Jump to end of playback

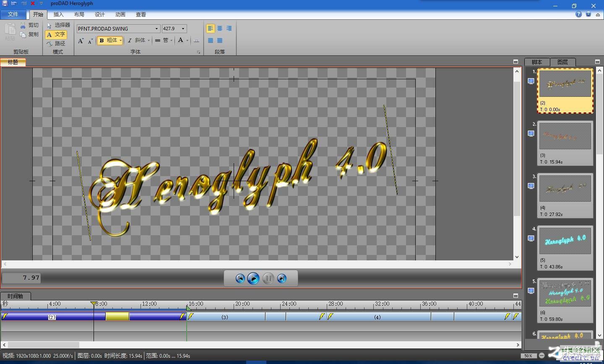point(282,278)
